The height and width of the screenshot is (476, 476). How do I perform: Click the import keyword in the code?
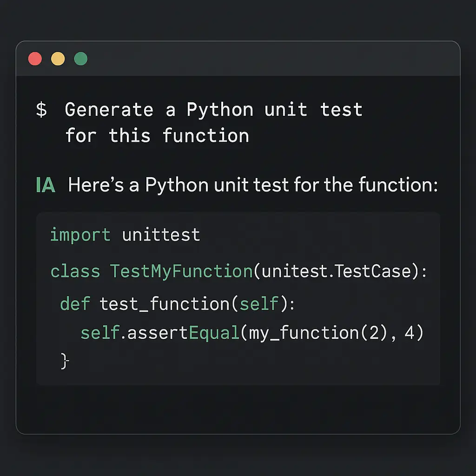click(80, 235)
